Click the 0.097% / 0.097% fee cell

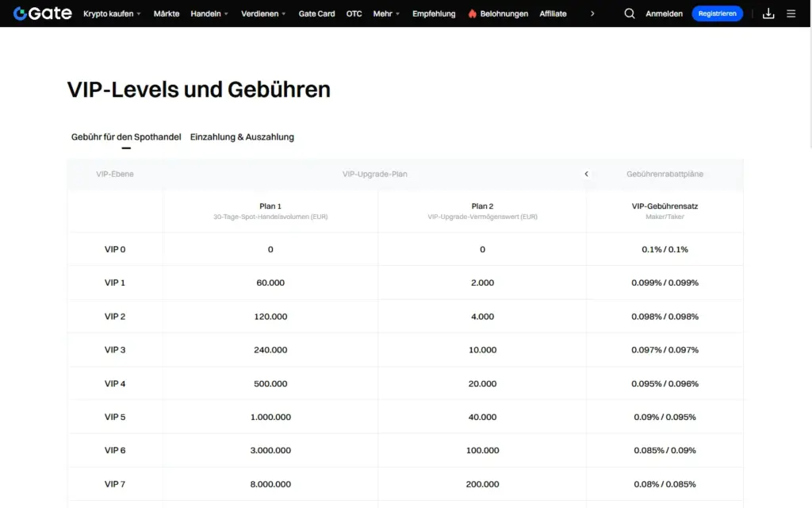pyautogui.click(x=665, y=350)
